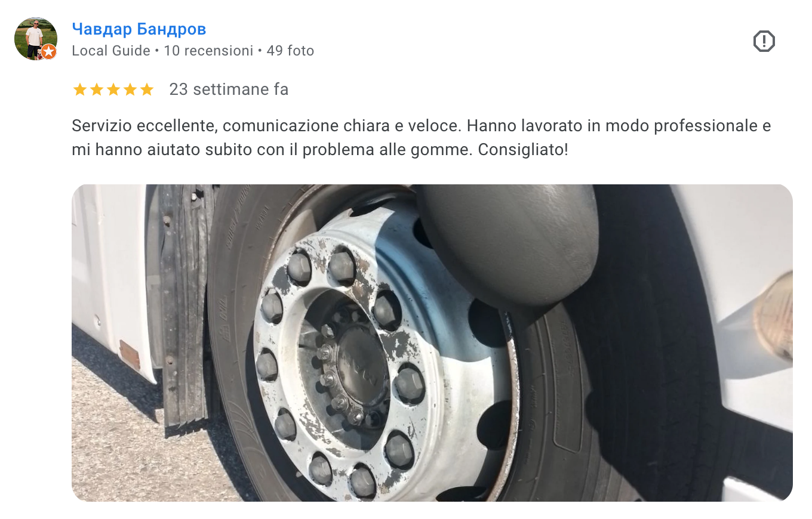Click the third yellow rating star
The width and height of the screenshot is (812, 519).
coord(113,89)
